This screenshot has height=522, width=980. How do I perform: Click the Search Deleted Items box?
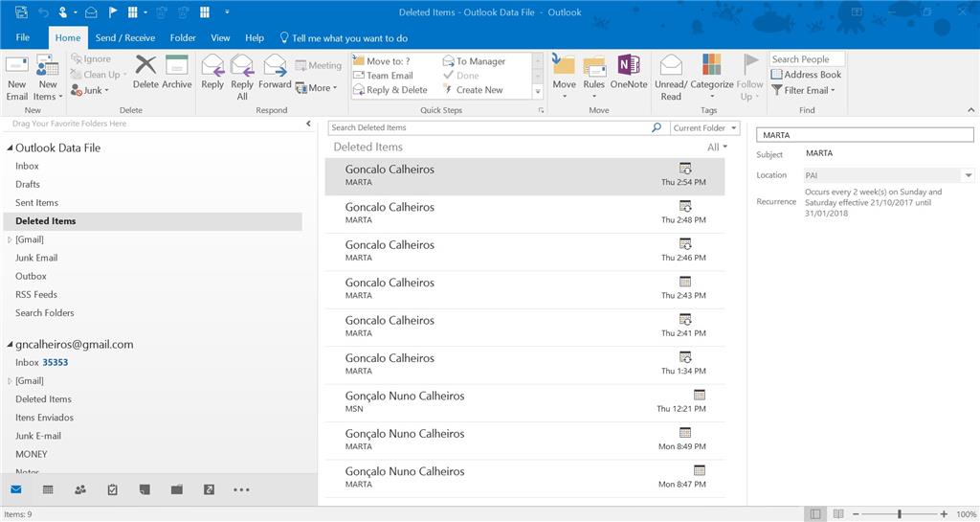[487, 127]
